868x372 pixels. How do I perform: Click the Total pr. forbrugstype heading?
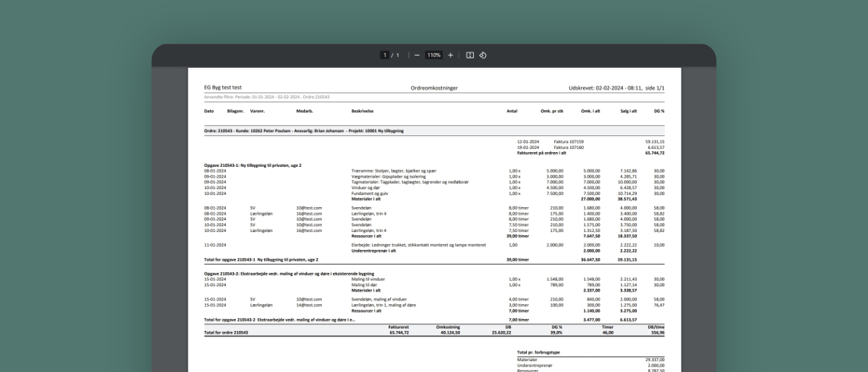(x=538, y=352)
